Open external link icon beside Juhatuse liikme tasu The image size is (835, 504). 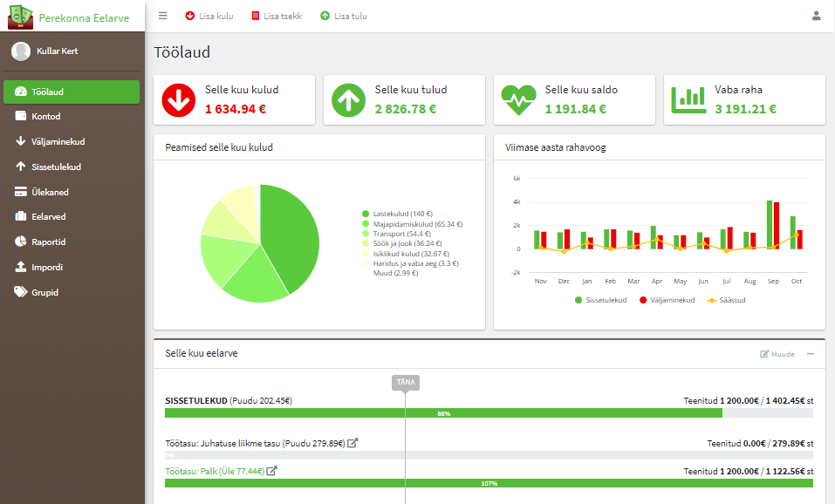pyautogui.click(x=352, y=443)
